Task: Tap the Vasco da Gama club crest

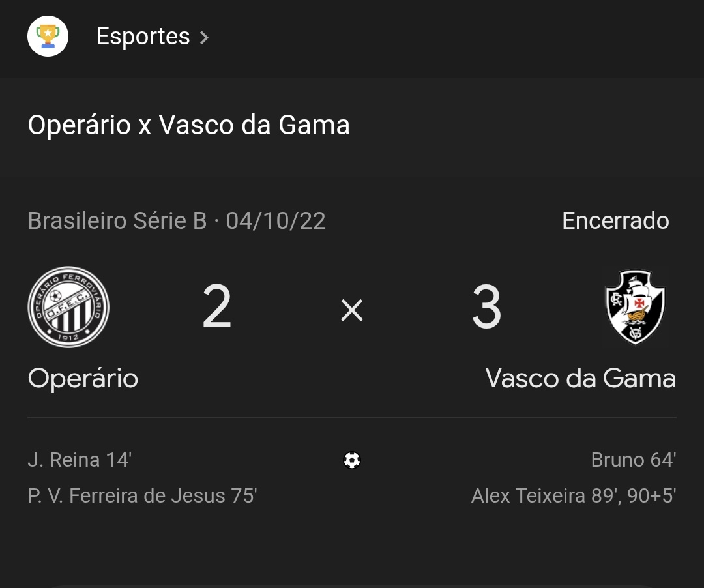Action: (x=635, y=307)
